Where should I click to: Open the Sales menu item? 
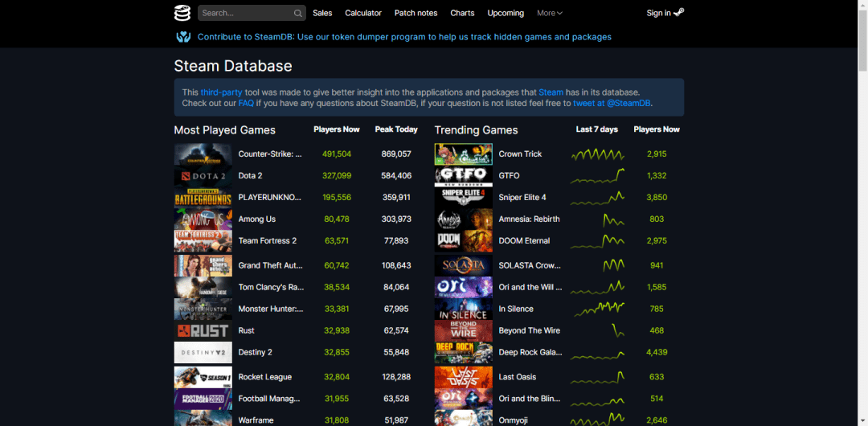click(322, 13)
